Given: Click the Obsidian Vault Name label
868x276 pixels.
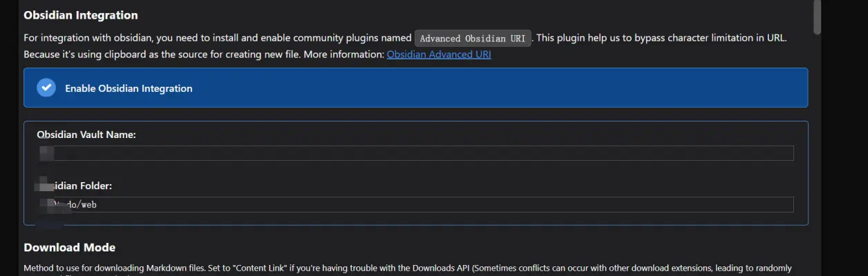Looking at the screenshot, I should tap(86, 135).
